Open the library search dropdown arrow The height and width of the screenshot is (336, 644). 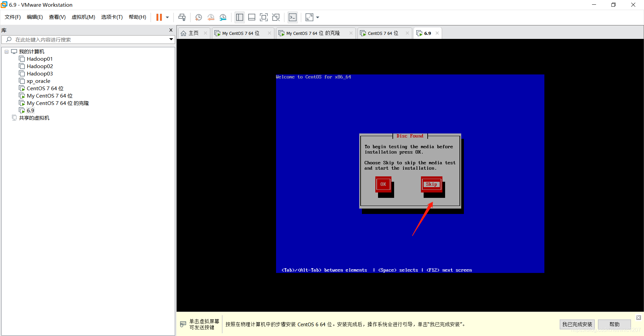tap(171, 40)
